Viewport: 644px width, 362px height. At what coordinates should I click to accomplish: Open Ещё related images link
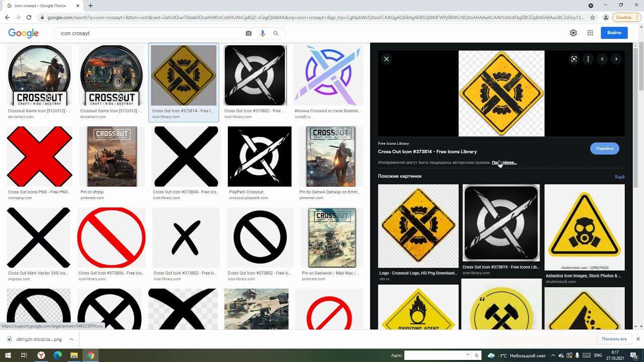point(619,177)
